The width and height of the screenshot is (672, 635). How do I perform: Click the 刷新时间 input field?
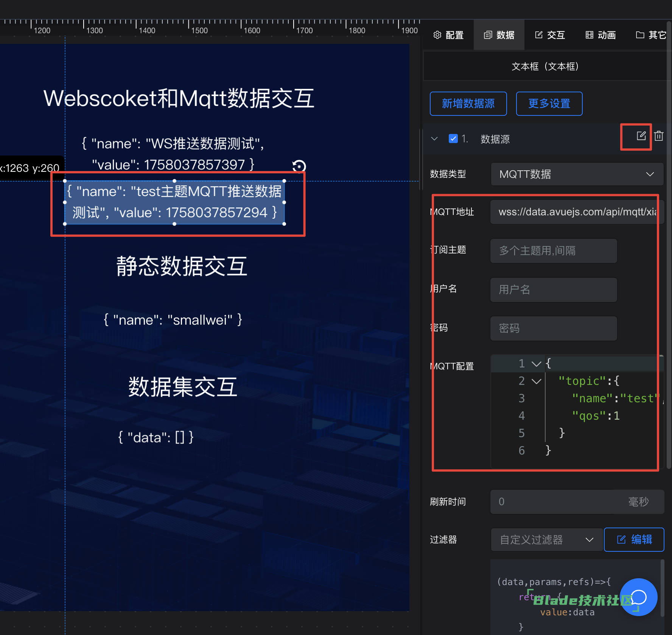577,502
